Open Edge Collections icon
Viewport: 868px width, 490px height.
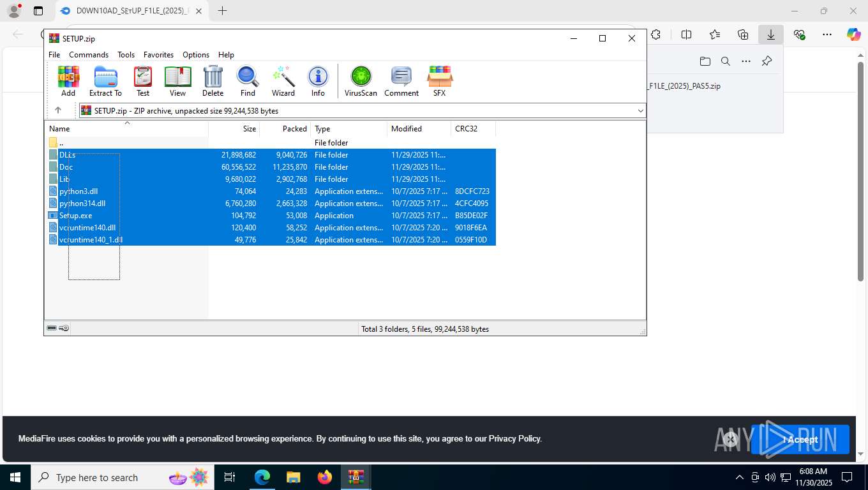click(x=743, y=34)
